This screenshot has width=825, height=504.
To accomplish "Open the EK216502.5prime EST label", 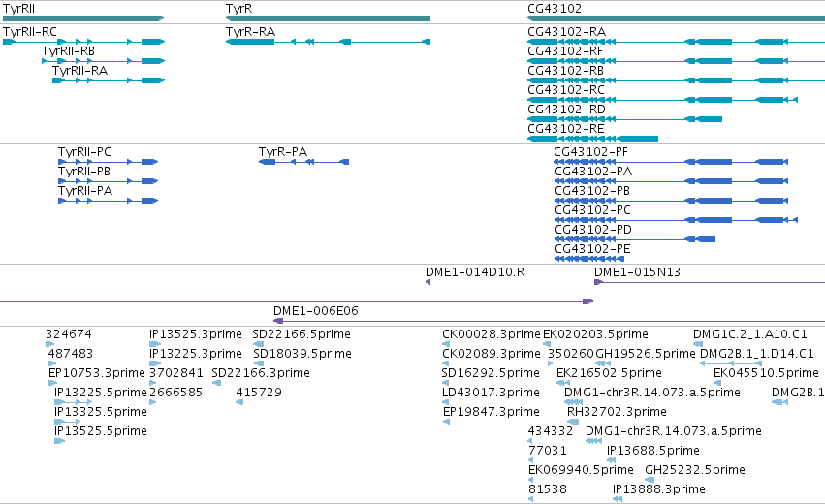I will (x=609, y=373).
